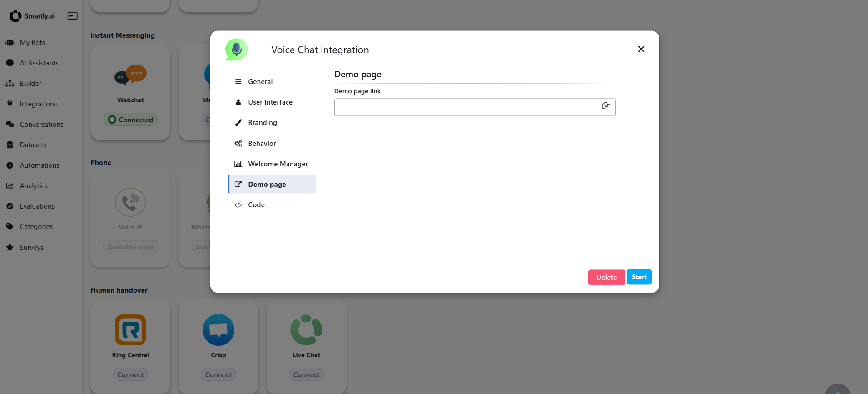Viewport: 868px width, 394px height.
Task: Open the Integrations section
Action: click(x=38, y=104)
